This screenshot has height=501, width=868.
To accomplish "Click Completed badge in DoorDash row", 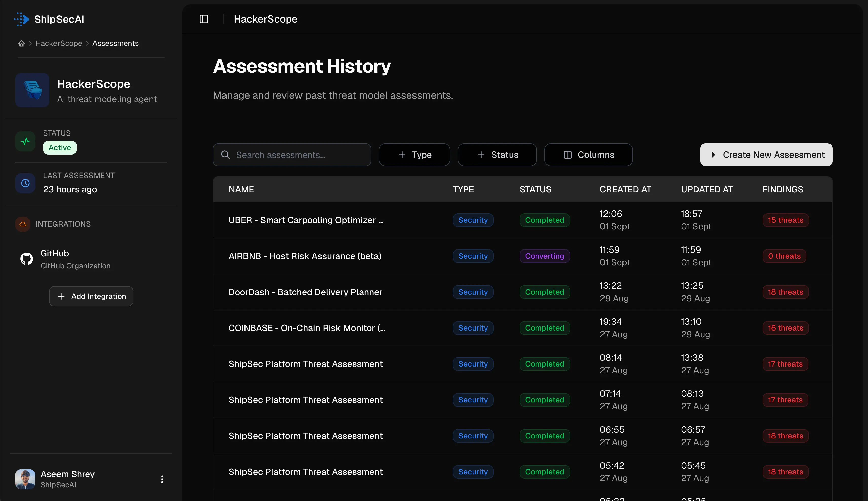I will 544,292.
